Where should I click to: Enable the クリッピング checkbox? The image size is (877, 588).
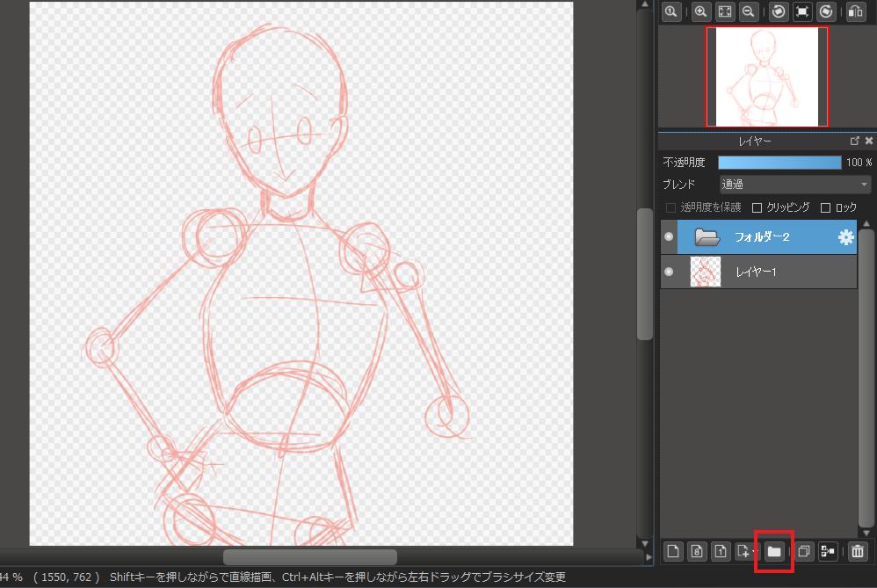click(x=757, y=207)
